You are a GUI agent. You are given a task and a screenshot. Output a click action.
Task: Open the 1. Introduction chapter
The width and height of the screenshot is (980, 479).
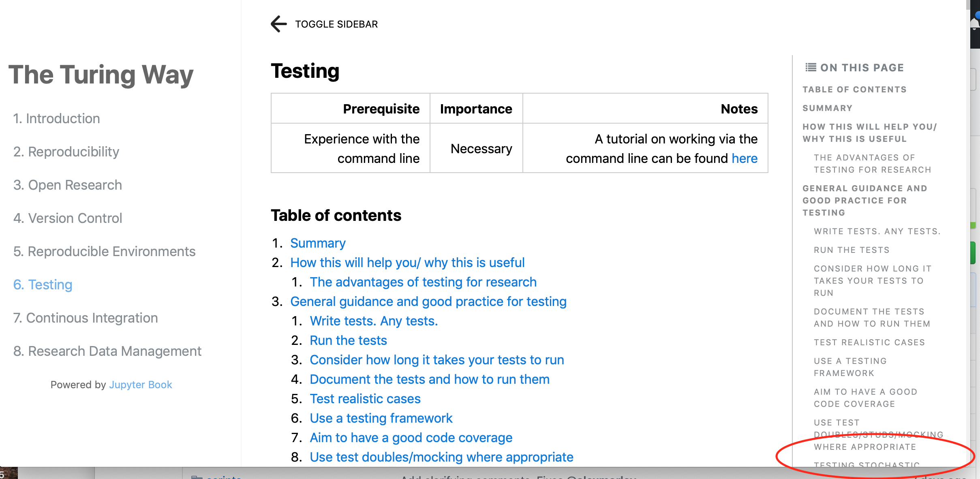(56, 118)
